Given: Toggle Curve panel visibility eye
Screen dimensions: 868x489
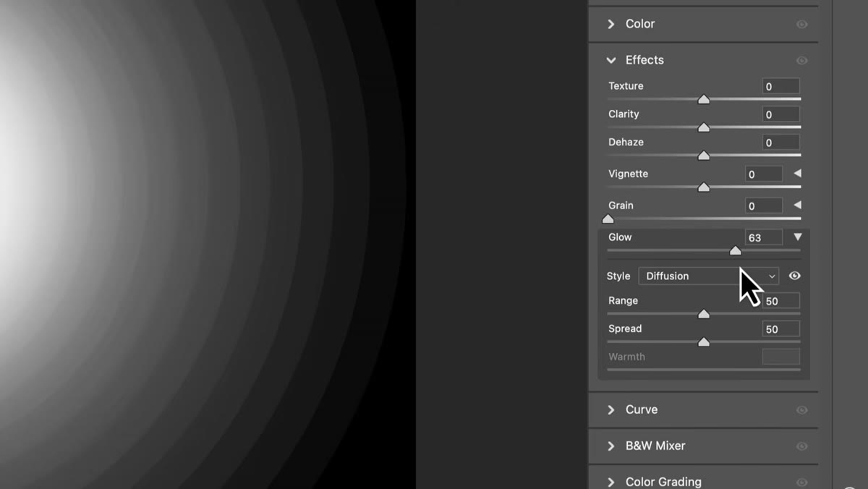Looking at the screenshot, I should 801,410.
